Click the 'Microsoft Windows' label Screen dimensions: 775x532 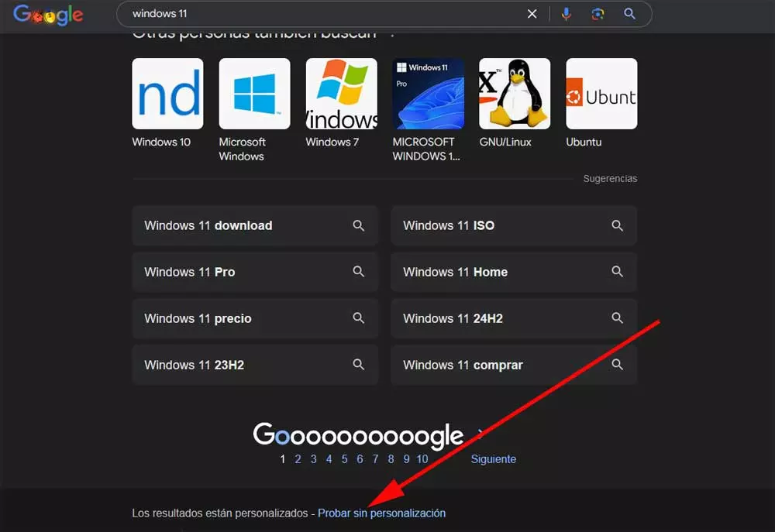[x=242, y=149]
